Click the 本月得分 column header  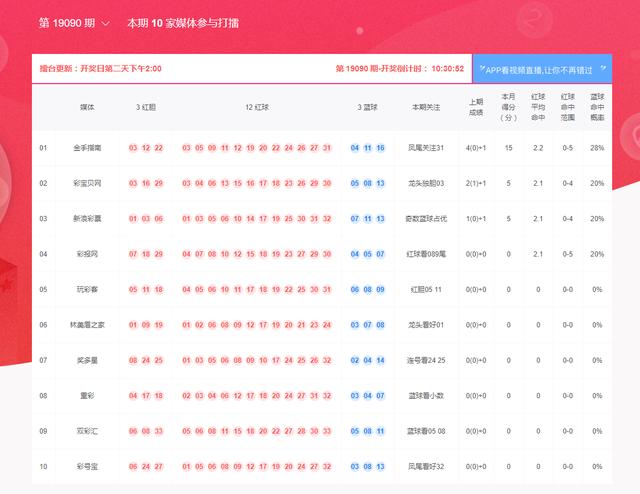[x=508, y=107]
